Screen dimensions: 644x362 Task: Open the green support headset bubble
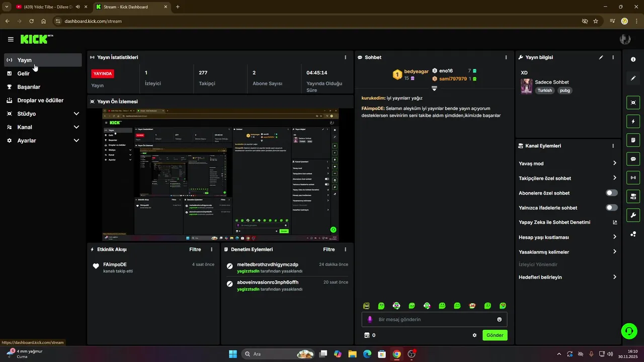tap(628, 330)
